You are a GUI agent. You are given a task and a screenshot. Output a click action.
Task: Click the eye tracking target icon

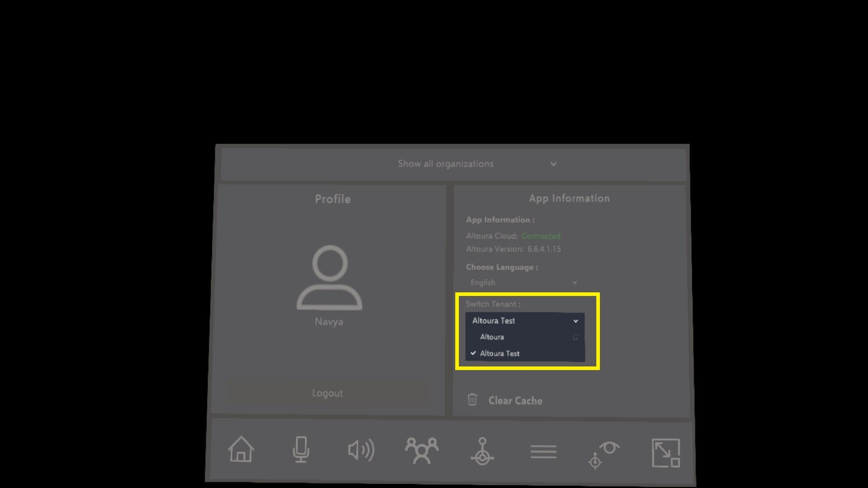[x=604, y=455]
